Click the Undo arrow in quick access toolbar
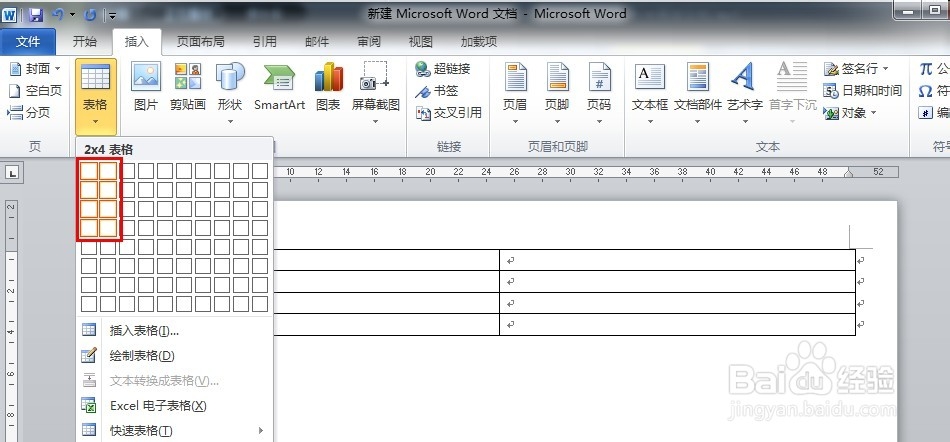Viewport: 950px width, 442px height. pyautogui.click(x=58, y=13)
